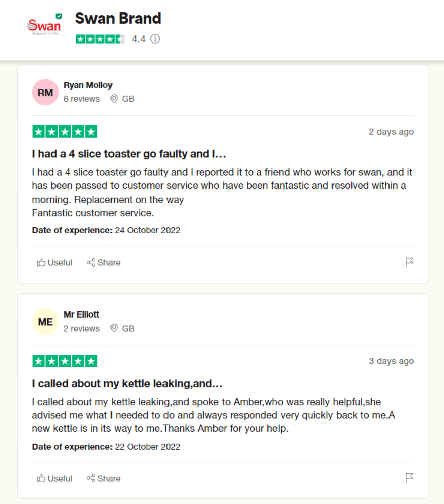Mark Ryan Molloy's review as Useful
The width and height of the screenshot is (444, 504).
(x=54, y=262)
